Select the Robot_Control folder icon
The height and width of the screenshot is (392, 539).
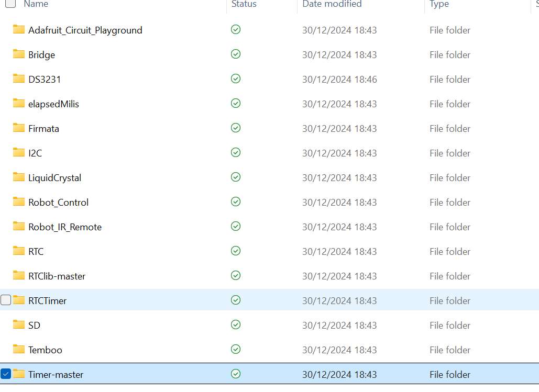coord(18,202)
